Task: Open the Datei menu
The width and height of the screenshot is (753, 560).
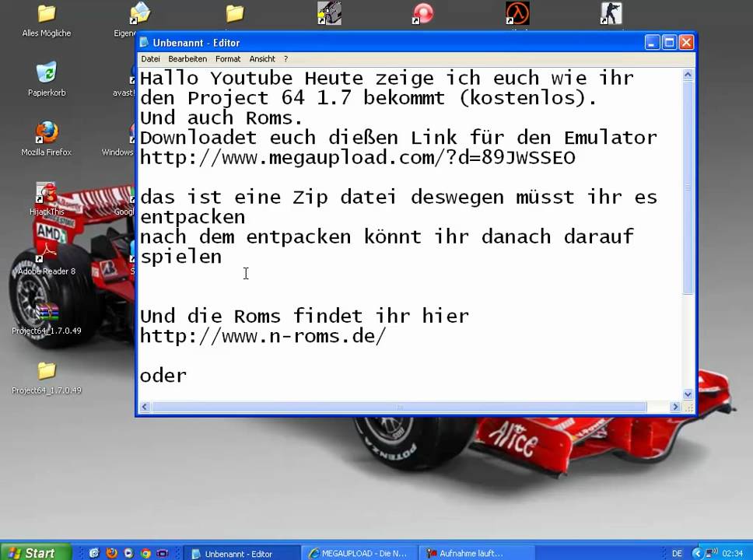Action: coord(150,59)
